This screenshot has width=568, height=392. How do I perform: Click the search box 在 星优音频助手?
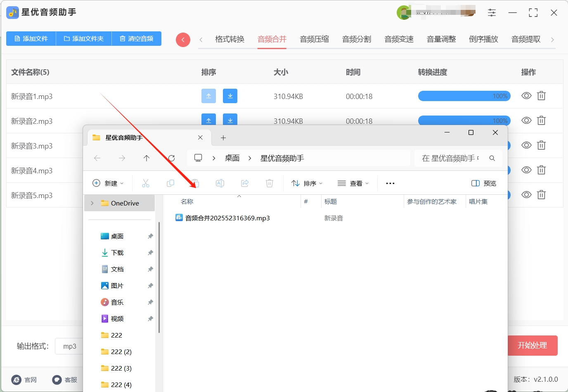point(458,158)
